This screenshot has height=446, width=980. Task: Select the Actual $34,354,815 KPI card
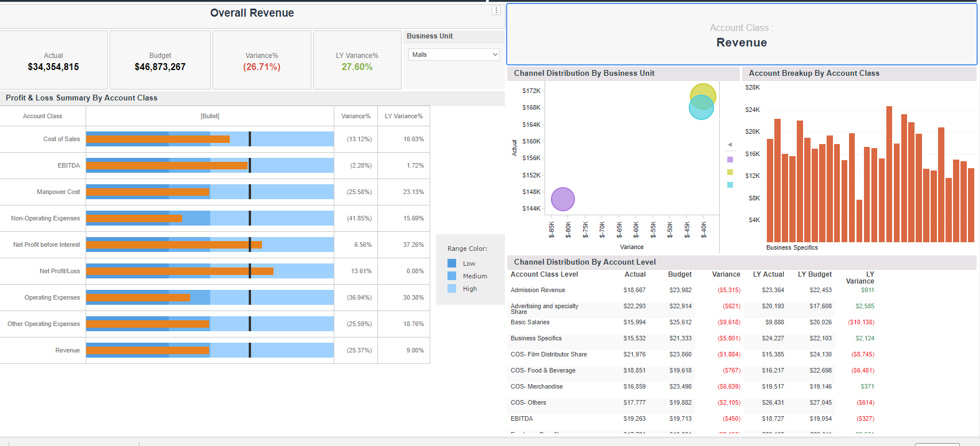[x=53, y=60]
